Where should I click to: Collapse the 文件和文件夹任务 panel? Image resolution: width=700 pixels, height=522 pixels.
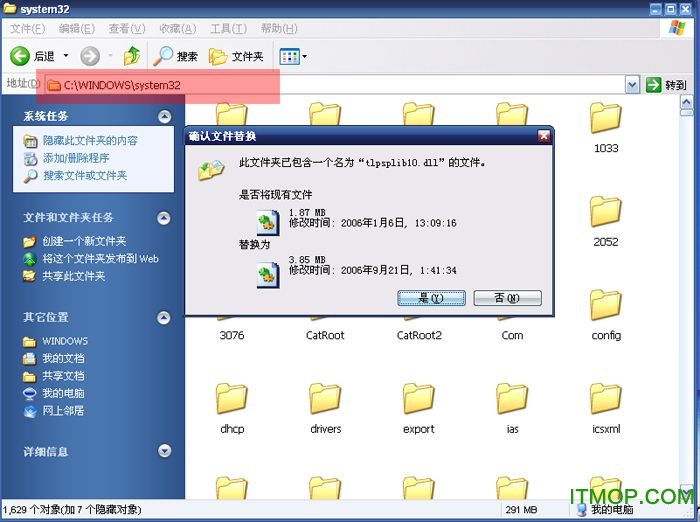164,218
